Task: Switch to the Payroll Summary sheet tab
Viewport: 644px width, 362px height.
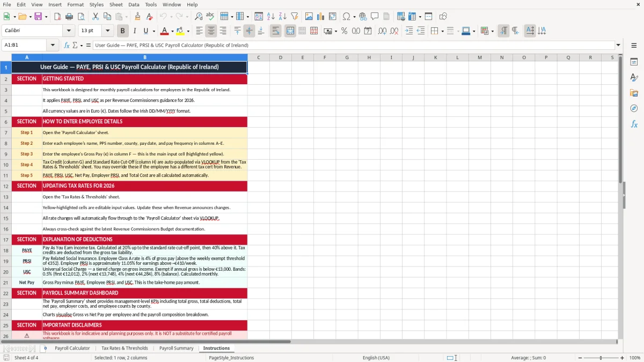Action: [176, 348]
